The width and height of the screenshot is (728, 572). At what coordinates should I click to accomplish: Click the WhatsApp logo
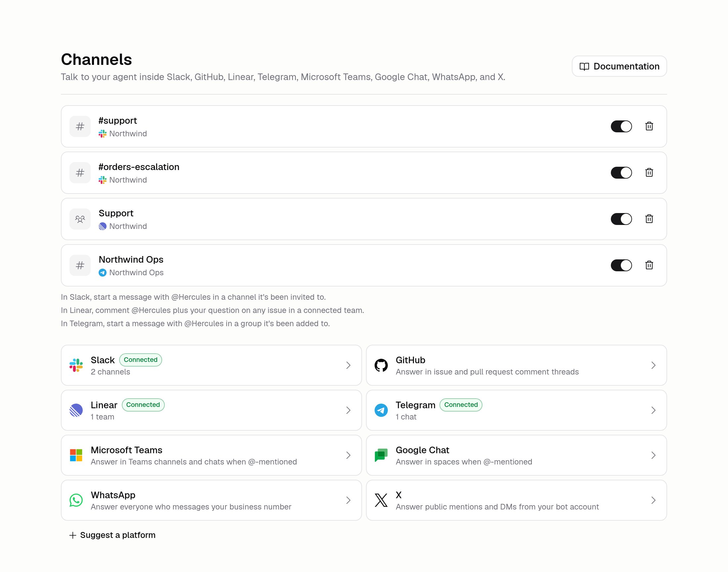tap(76, 500)
